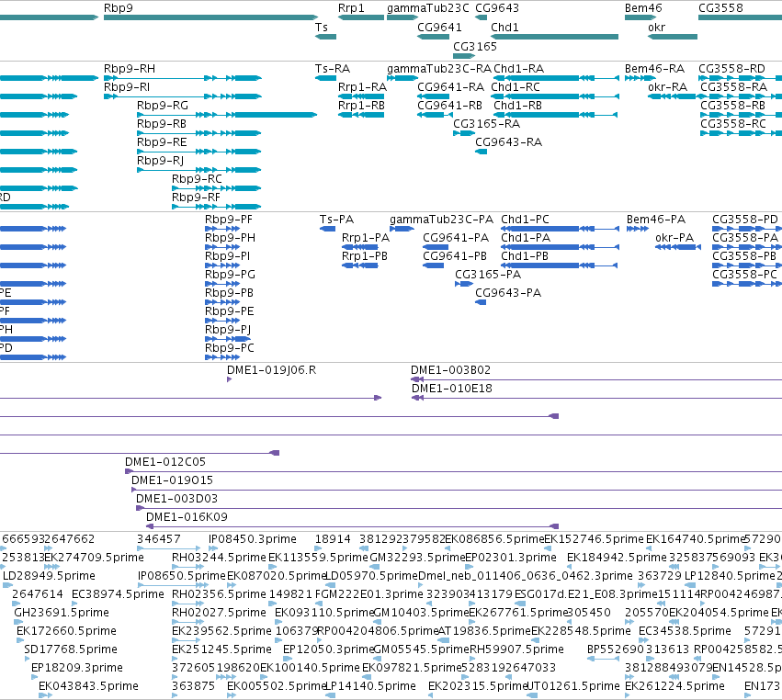The image size is (782, 700).
Task: Click the CG9641-PA protein label
Action: (x=456, y=238)
